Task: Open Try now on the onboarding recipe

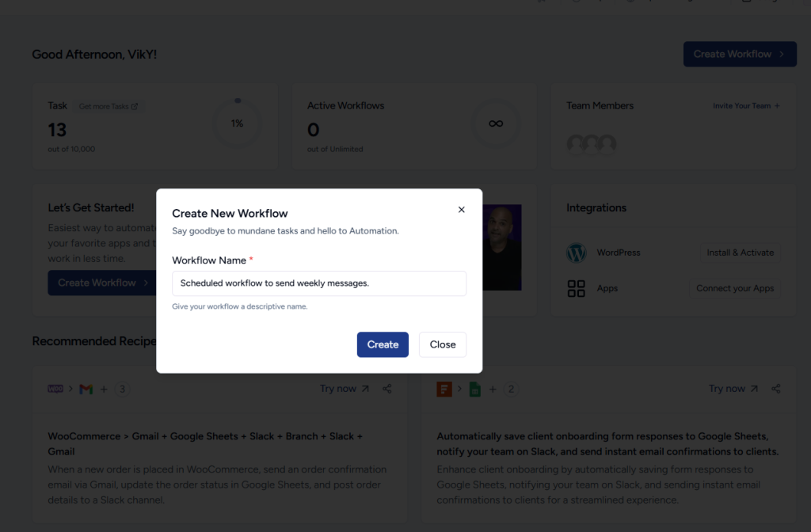Action: [733, 389]
